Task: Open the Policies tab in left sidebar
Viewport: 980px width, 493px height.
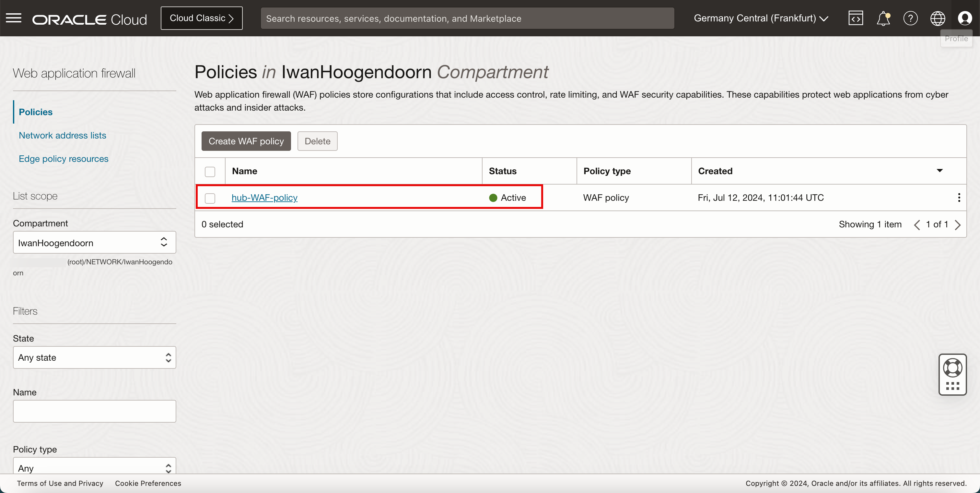Action: click(x=36, y=111)
